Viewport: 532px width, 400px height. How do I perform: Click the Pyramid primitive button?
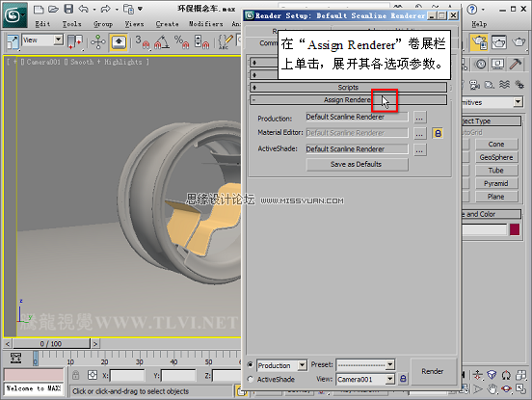[496, 183]
